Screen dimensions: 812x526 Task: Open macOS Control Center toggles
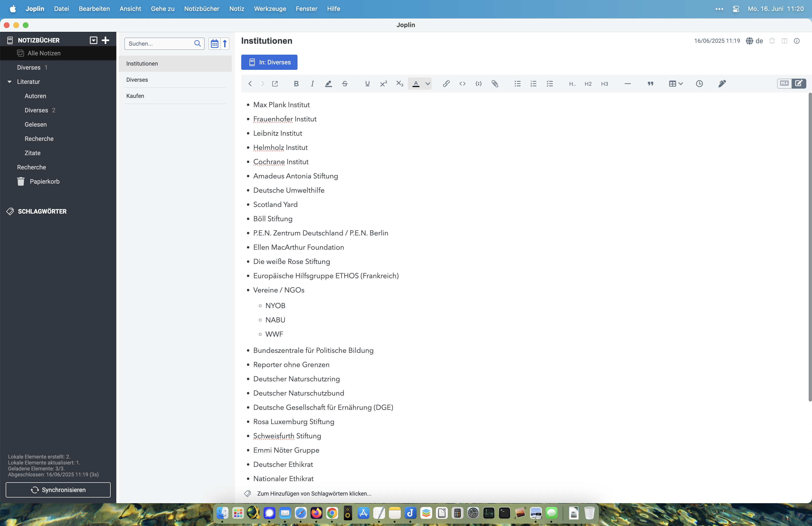(736, 9)
